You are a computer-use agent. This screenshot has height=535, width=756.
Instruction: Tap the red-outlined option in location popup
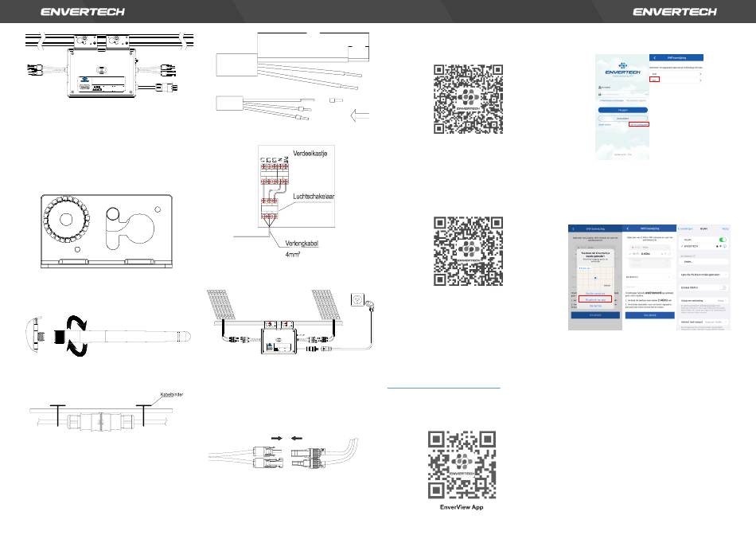coord(595,299)
